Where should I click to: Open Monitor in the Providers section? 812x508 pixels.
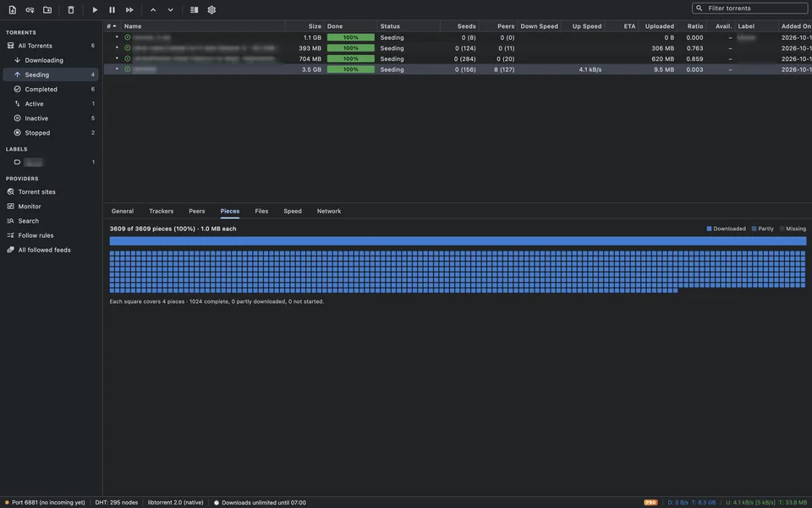[x=50, y=207]
